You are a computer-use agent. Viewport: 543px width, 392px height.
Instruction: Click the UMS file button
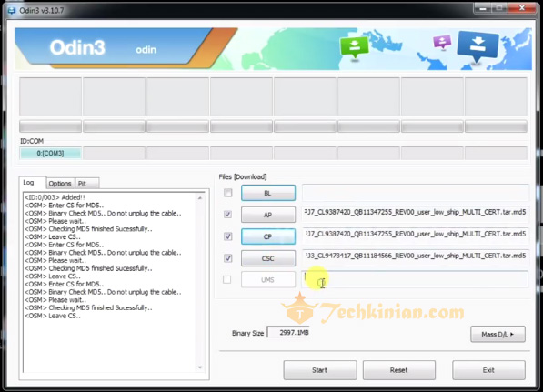click(268, 280)
